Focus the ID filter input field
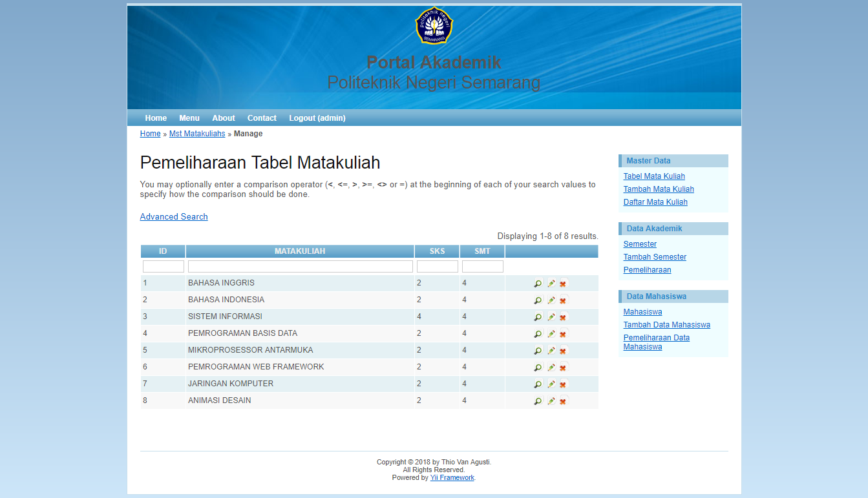The image size is (868, 498). (x=164, y=267)
